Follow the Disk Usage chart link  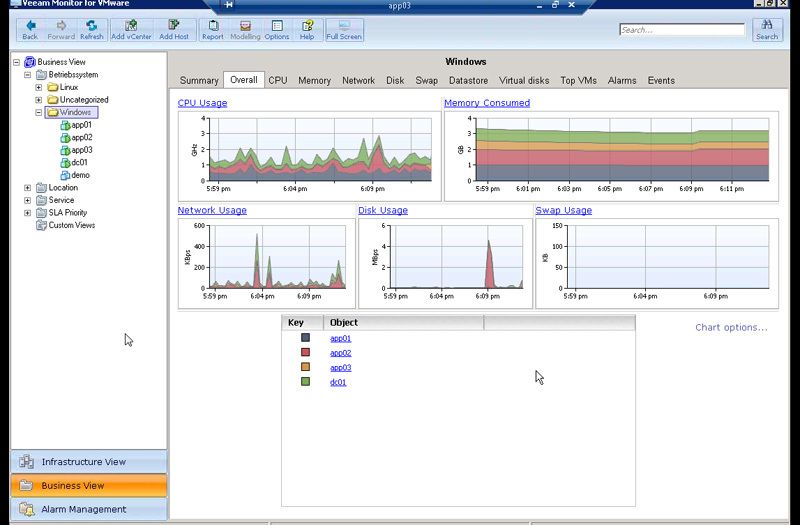(x=383, y=210)
